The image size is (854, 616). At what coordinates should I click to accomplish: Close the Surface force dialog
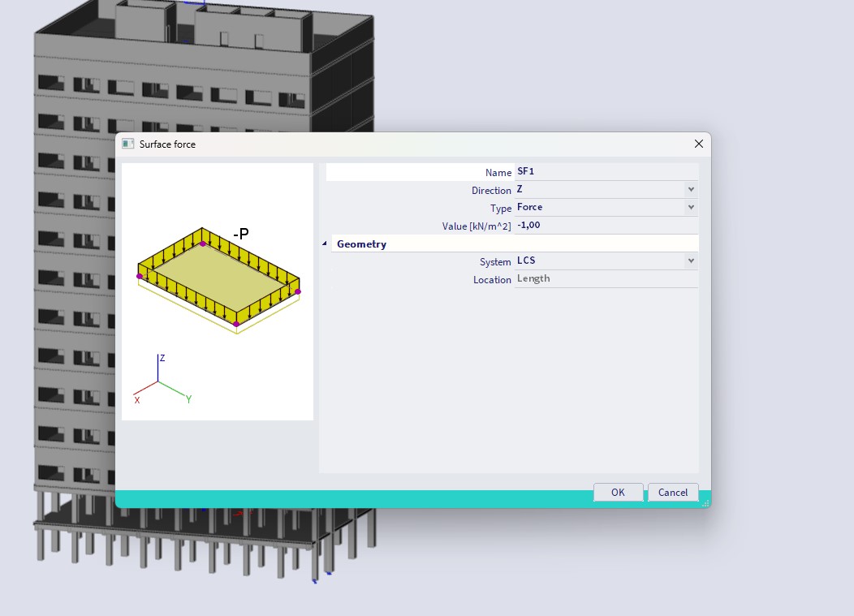pyautogui.click(x=698, y=144)
